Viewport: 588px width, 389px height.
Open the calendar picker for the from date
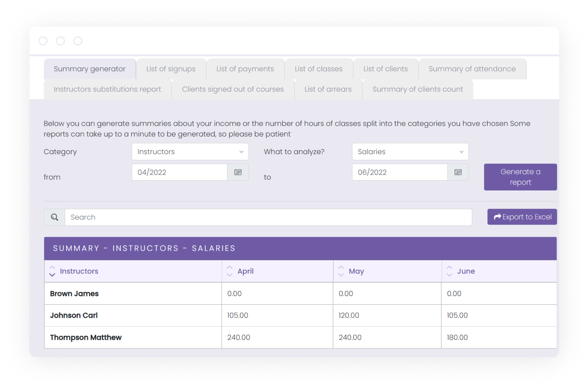(x=238, y=172)
